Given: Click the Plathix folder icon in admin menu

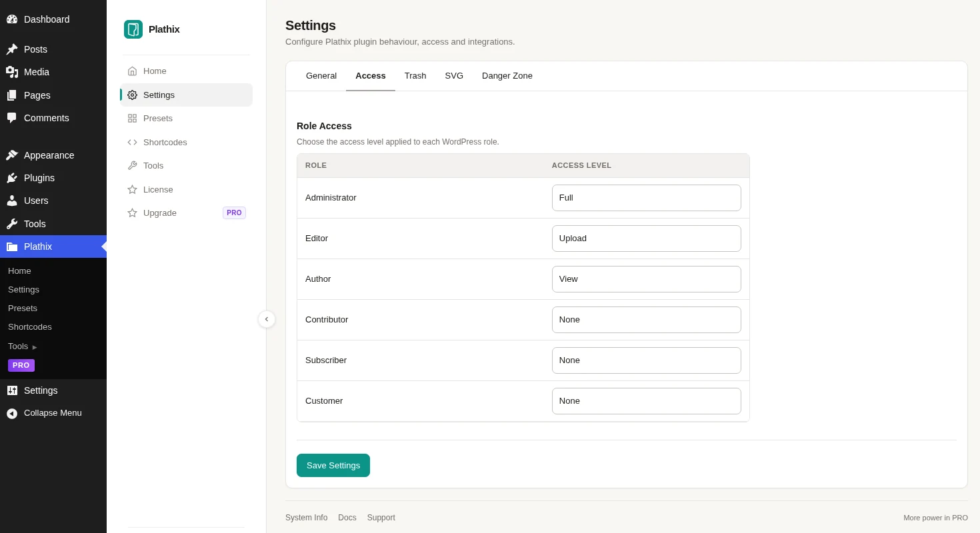Looking at the screenshot, I should [x=12, y=247].
